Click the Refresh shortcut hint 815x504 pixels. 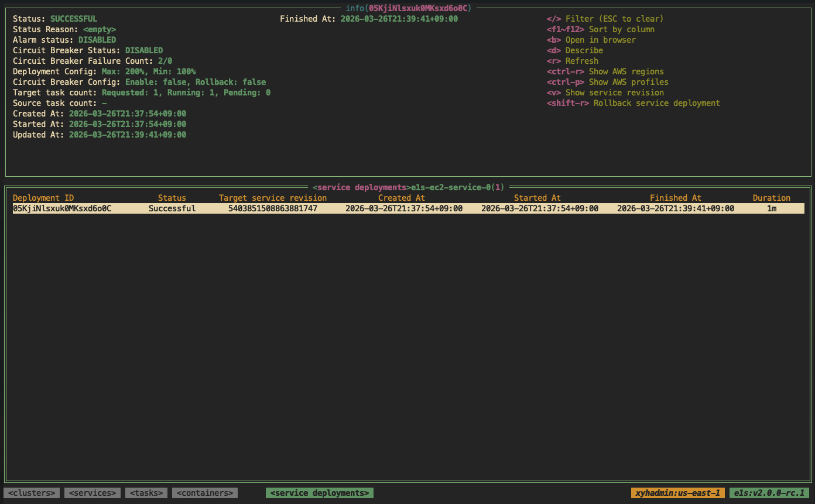[x=573, y=61]
